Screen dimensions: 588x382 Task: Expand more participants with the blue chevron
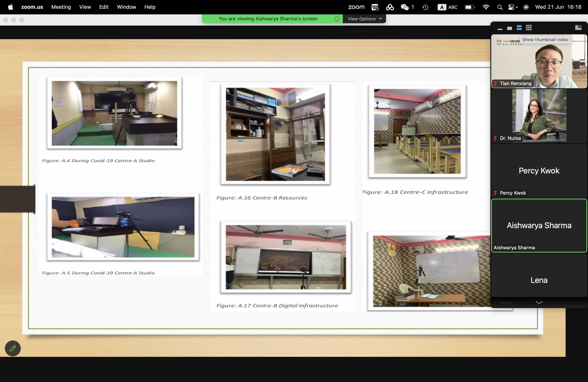539,302
